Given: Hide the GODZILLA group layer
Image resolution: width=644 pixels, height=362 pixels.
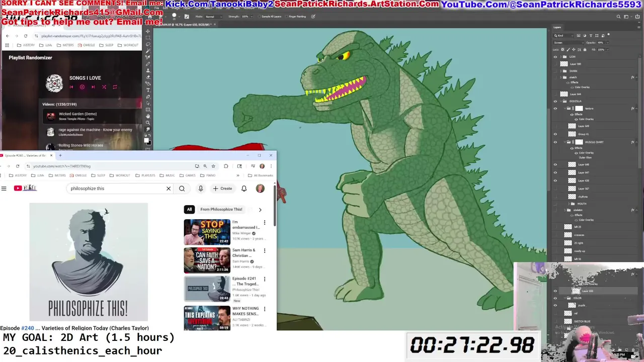Looking at the screenshot, I should point(555,101).
